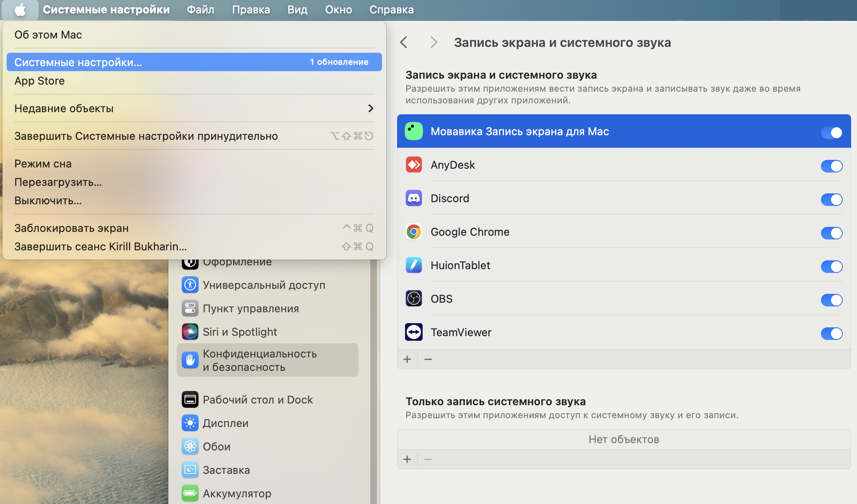Choose Заблокировать экран in Apple menu
This screenshot has width=857, height=504.
(71, 228)
